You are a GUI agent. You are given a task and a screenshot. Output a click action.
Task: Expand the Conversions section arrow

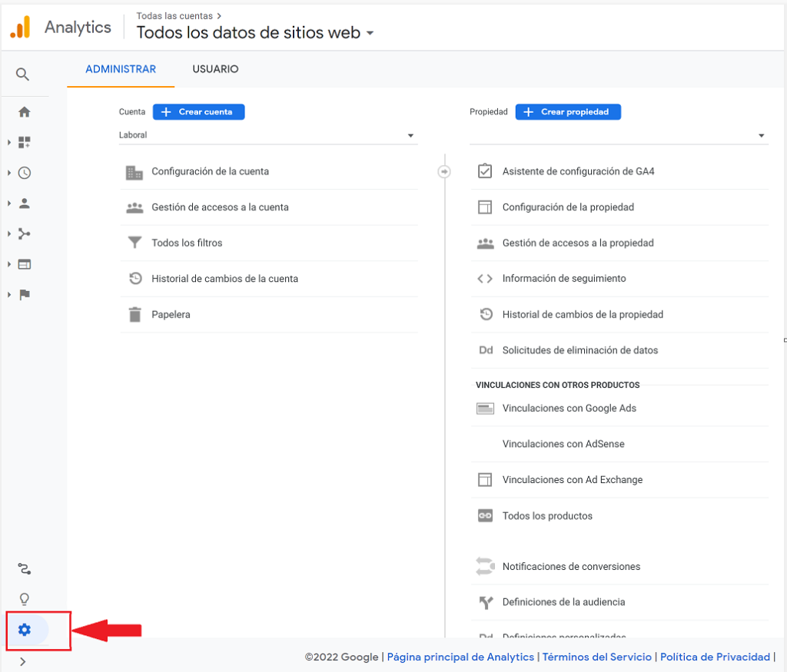(9, 294)
